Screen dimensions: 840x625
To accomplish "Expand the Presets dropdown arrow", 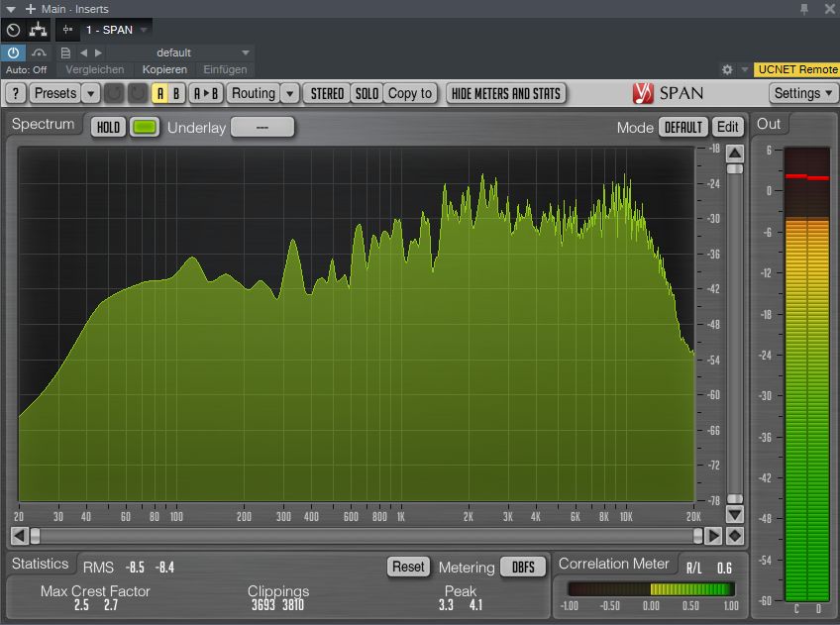I will 91,93.
